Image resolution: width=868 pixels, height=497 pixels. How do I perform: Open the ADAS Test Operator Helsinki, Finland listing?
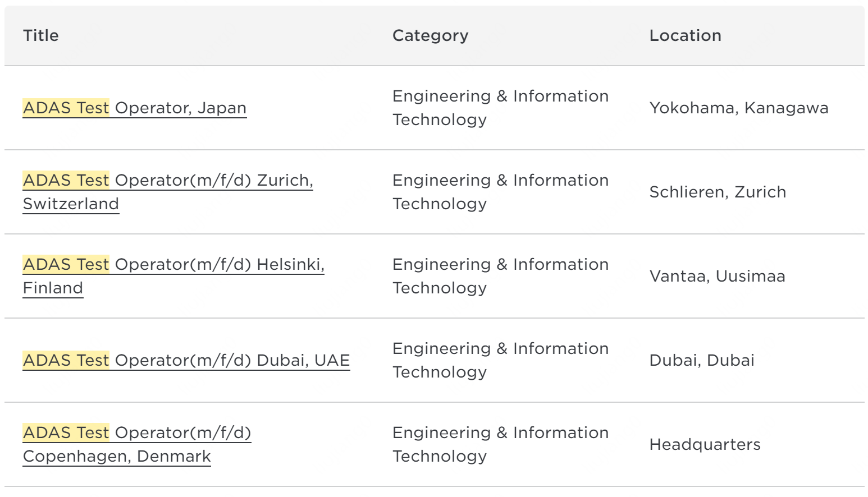point(173,276)
